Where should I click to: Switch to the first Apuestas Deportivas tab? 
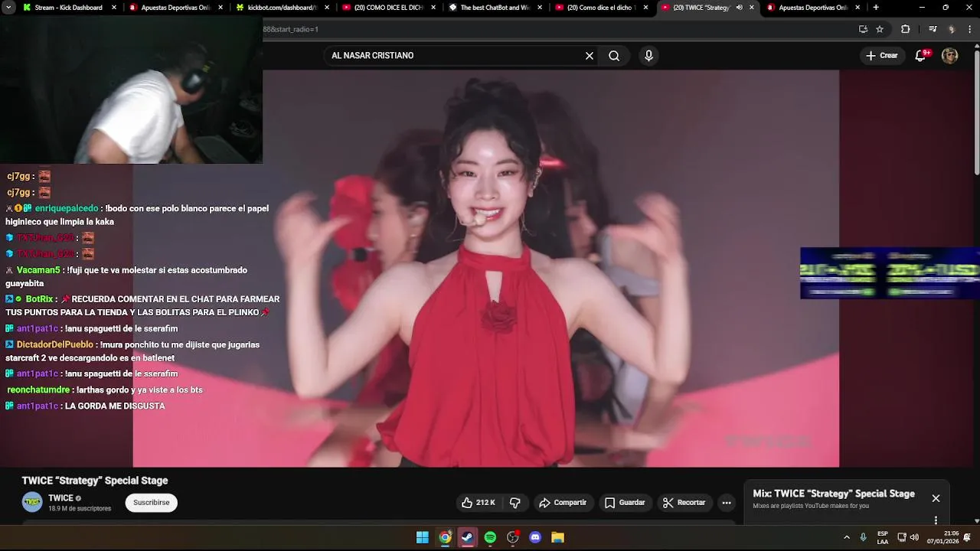176,8
